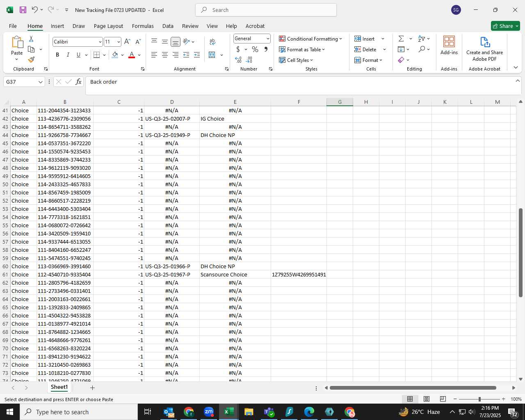Click the Merge and Center icon

point(212,55)
